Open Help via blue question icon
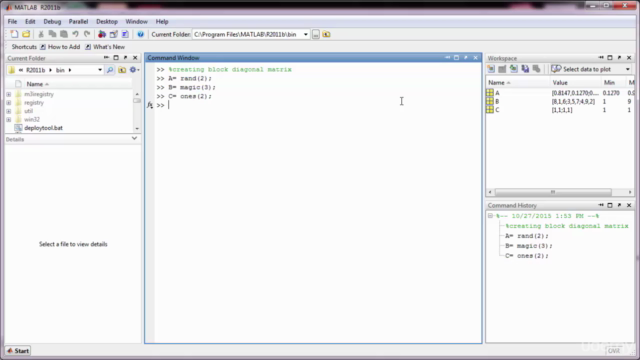Image resolution: width=640 pixels, height=360 pixels. [140, 34]
